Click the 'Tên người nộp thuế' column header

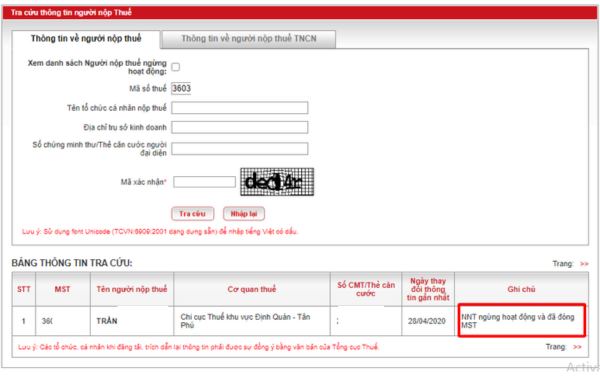(132, 289)
